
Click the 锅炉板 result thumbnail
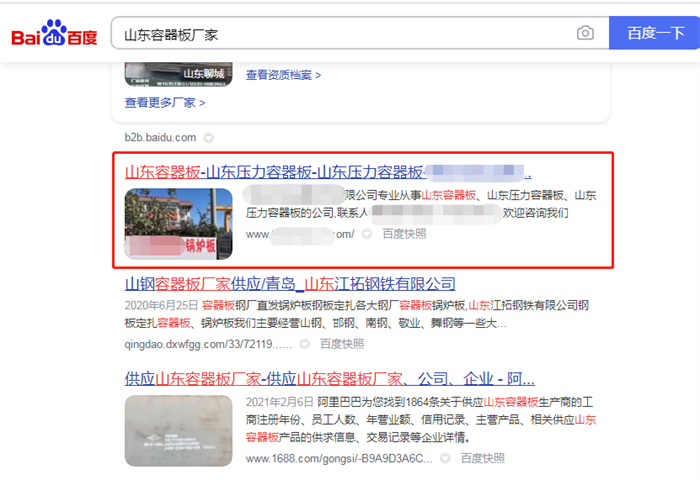point(179,224)
